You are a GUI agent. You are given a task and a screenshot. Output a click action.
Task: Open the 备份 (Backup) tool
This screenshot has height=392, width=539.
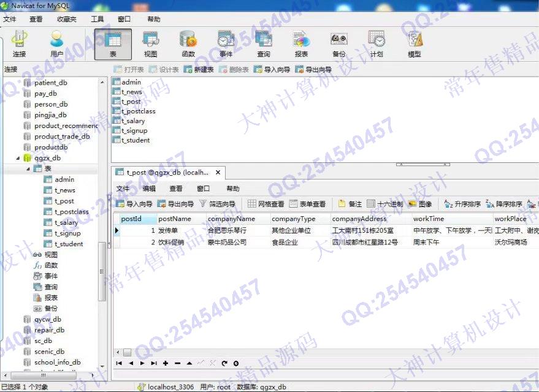(x=338, y=44)
